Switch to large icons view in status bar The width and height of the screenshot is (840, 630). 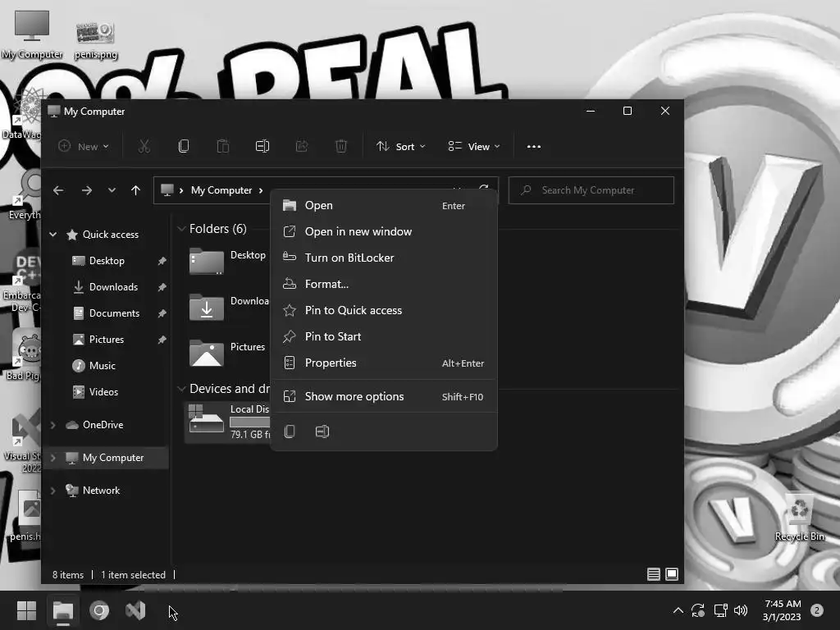coord(672,574)
